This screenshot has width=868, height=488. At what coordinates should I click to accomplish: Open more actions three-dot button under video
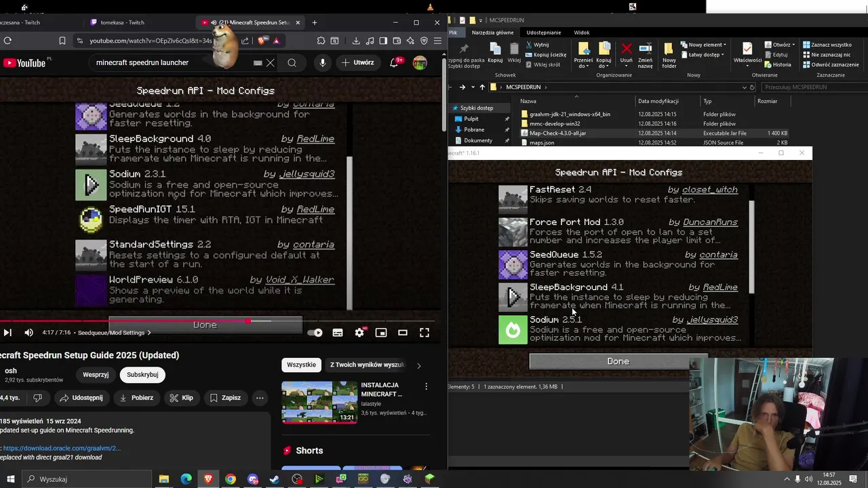click(x=260, y=398)
